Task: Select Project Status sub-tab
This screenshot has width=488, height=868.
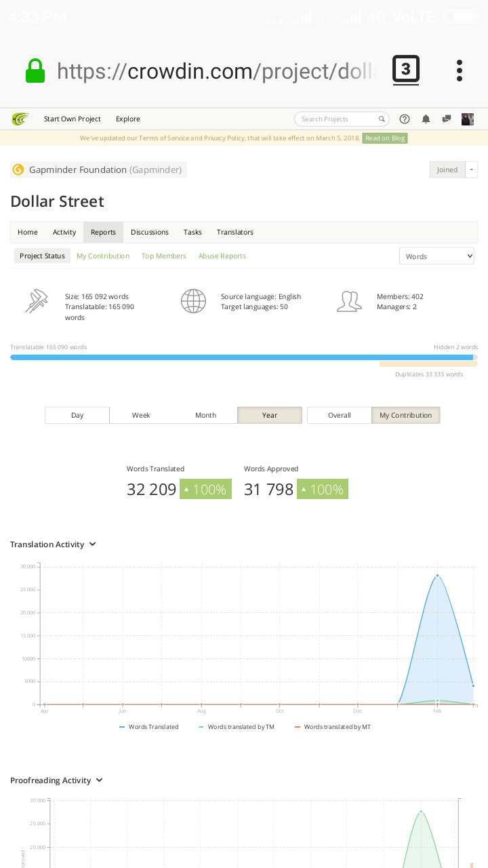Action: point(42,256)
